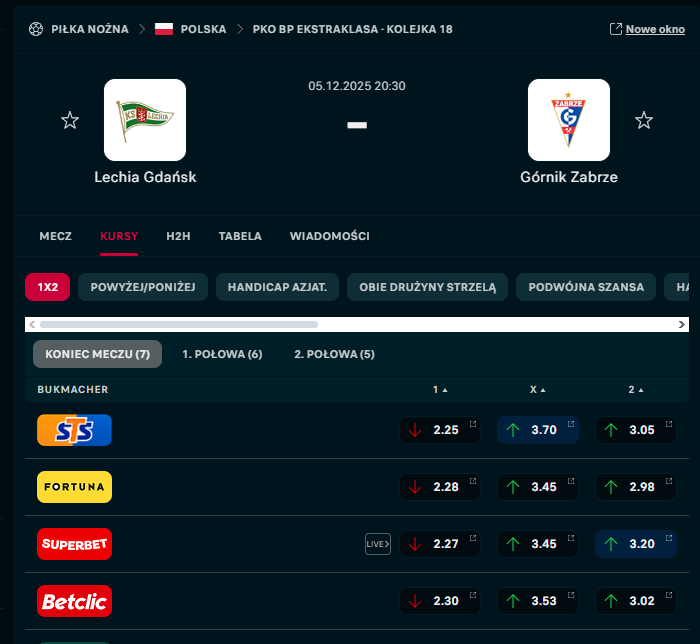Sort odds by column X arrow
Screen dimensions: 700x644
(x=538, y=389)
